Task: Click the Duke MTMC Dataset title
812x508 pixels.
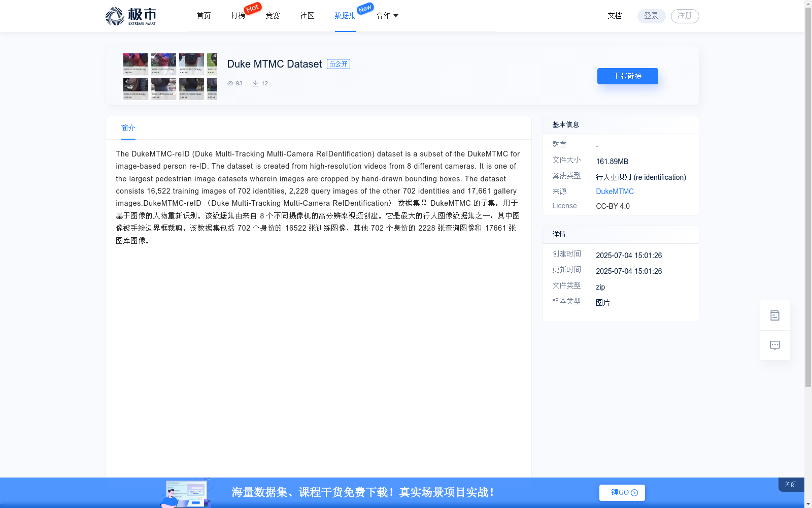Action: 274,64
